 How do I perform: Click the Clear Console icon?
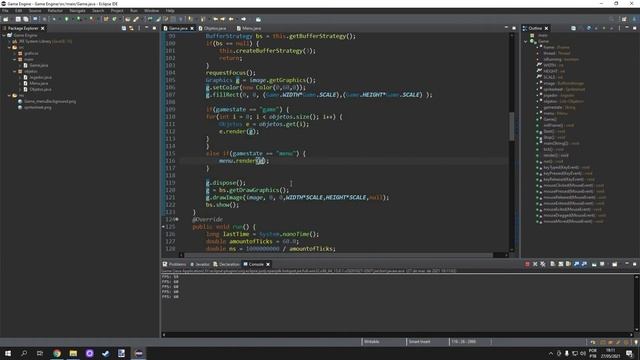[x=552, y=264]
